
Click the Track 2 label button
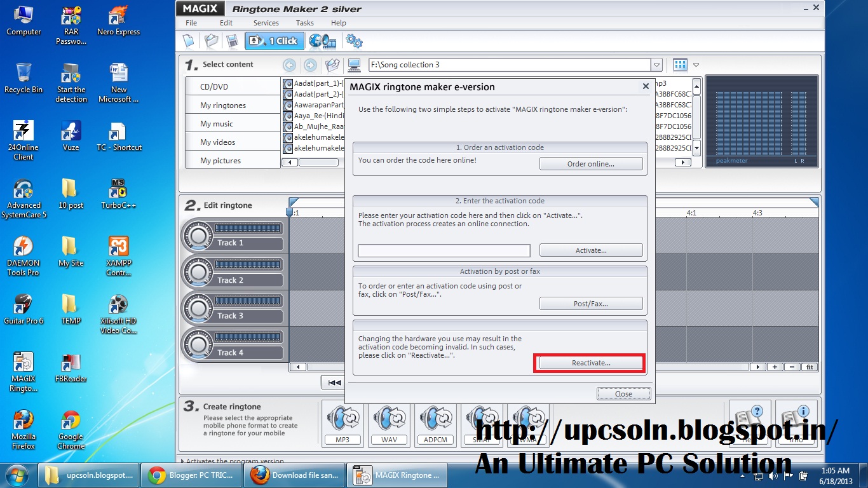(248, 280)
